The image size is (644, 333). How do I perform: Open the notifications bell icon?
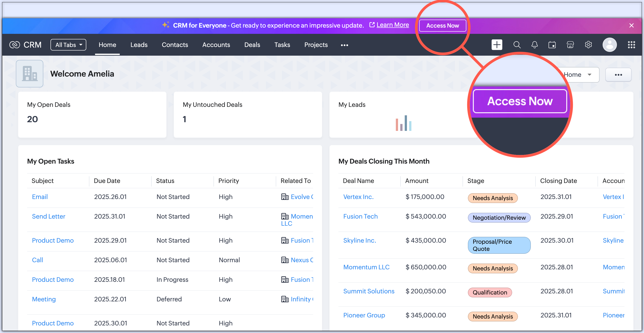[x=535, y=45]
